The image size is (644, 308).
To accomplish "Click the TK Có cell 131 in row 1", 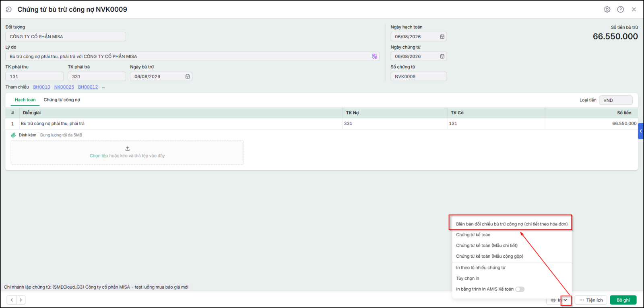I will pyautogui.click(x=496, y=124).
